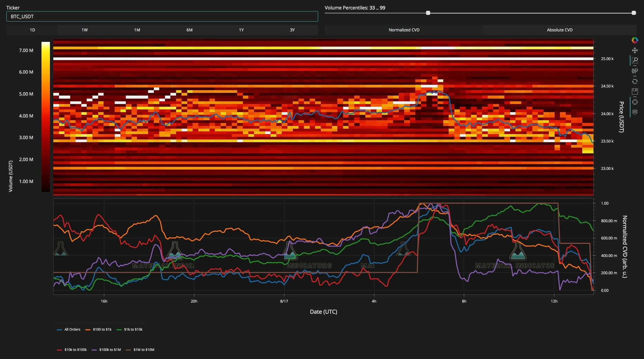Toggle the Crosshair tool
Viewport: 644px width, 359px height.
(x=635, y=102)
